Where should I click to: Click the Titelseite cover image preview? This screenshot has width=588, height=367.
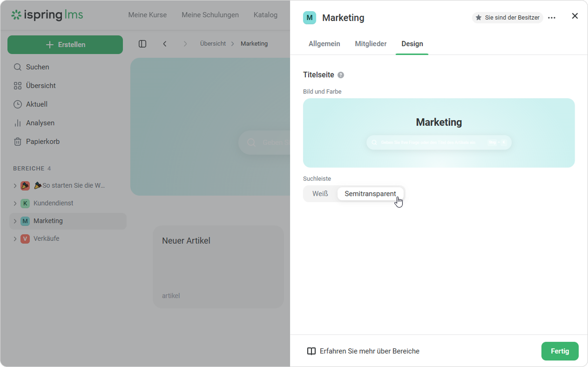point(439,133)
